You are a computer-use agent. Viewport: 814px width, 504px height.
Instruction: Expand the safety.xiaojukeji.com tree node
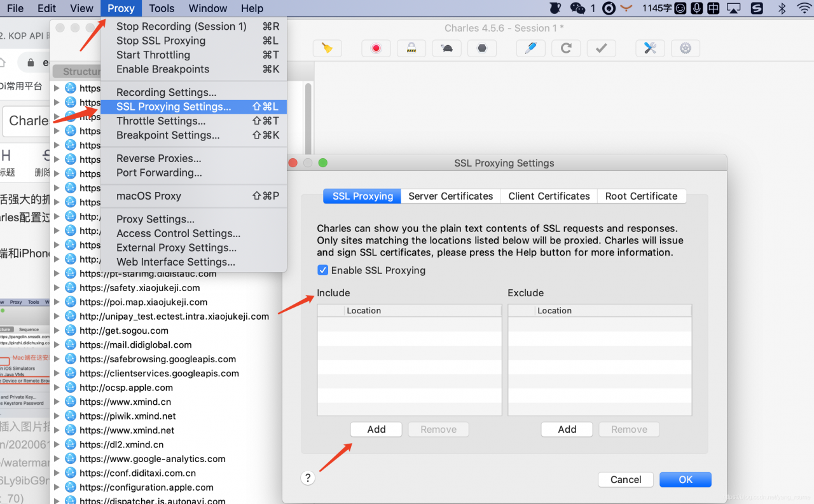[57, 288]
